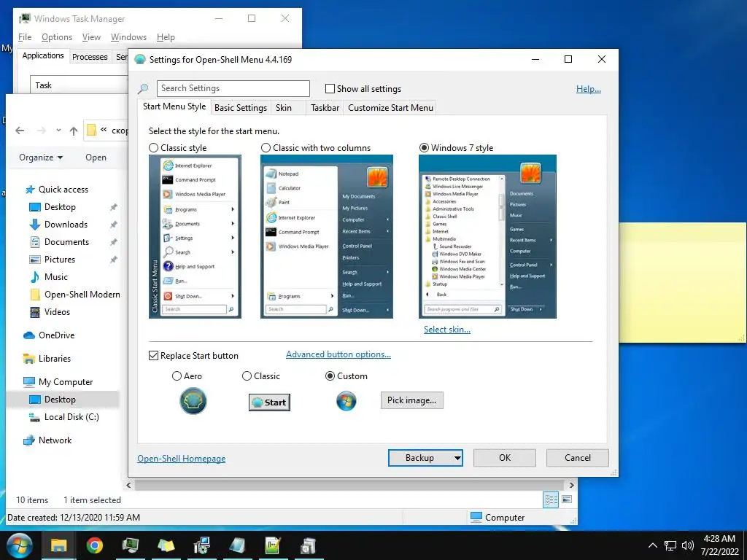Choose the Classic start button radio
The height and width of the screenshot is (560, 747).
click(x=247, y=376)
